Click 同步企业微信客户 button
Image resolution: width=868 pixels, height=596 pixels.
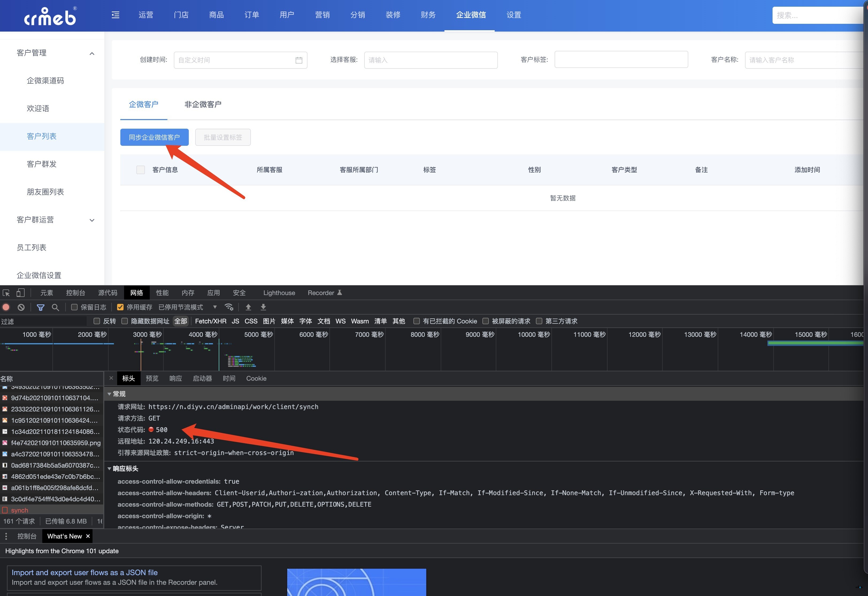154,137
